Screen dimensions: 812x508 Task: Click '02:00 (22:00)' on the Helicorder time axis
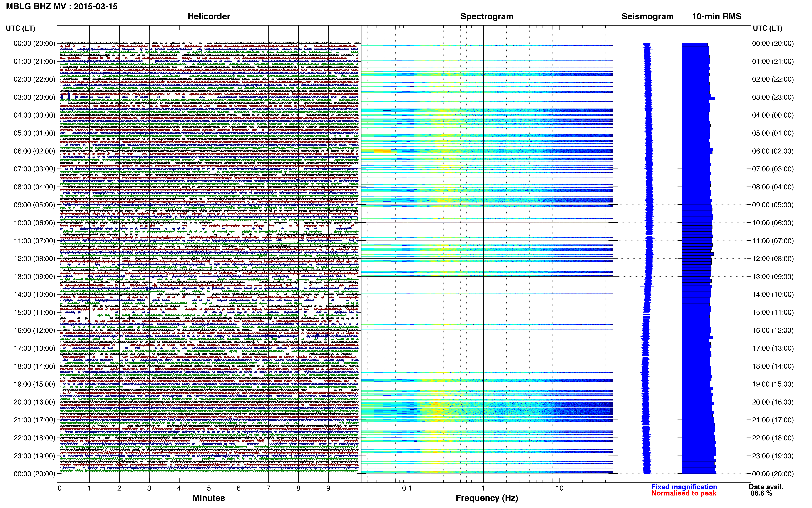point(34,79)
